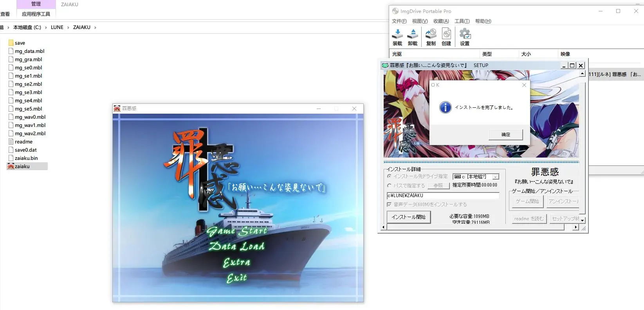Expand the breadcrumb arrow after LUNE
Image resolution: width=644 pixels, height=310 pixels.
[x=68, y=27]
